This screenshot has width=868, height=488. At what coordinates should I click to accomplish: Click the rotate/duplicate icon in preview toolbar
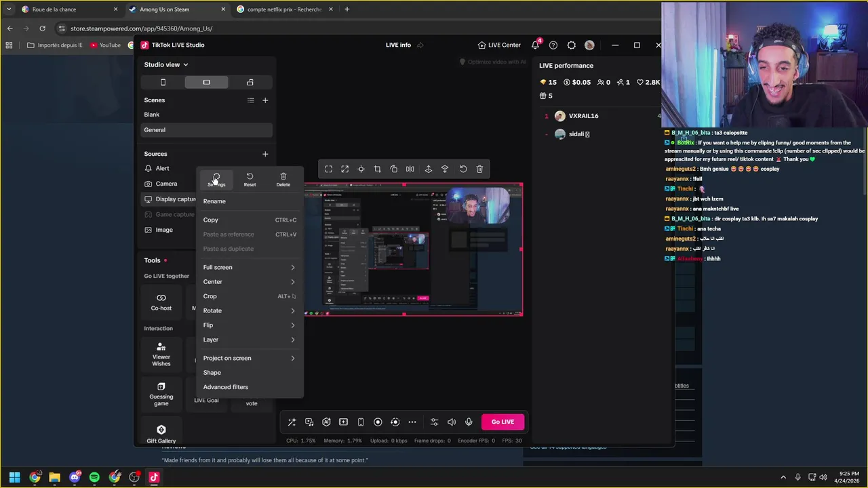click(x=393, y=169)
